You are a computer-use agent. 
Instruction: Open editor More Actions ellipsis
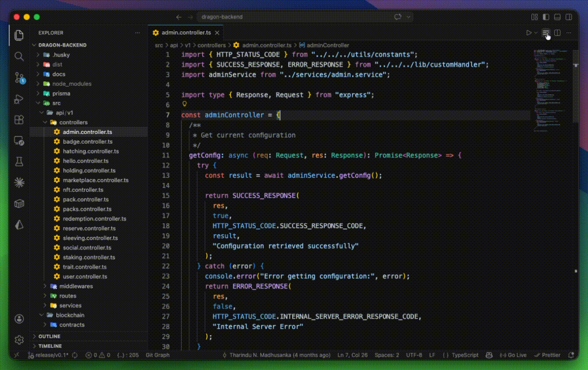569,33
